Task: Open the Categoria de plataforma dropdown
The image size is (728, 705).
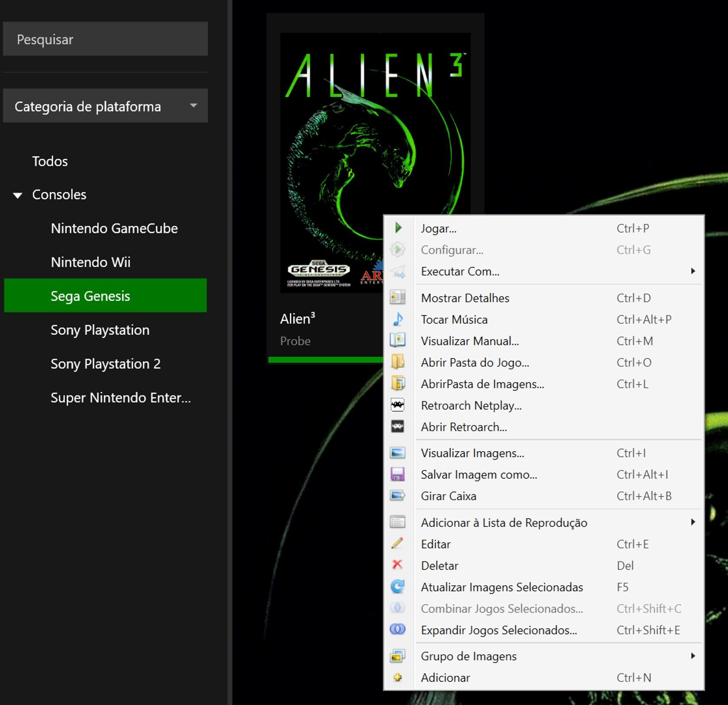Action: [x=105, y=105]
